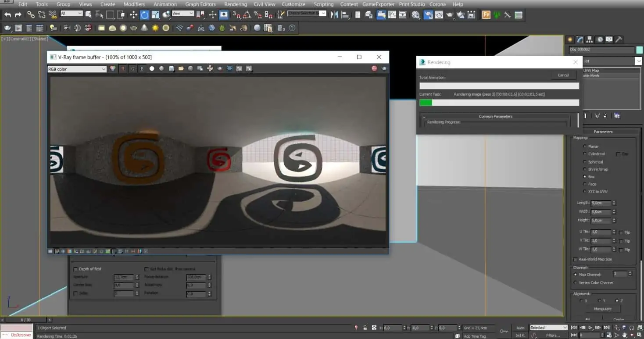Open the Selected key filter dropdown
Screen dimensions: 644x339
pos(548,327)
